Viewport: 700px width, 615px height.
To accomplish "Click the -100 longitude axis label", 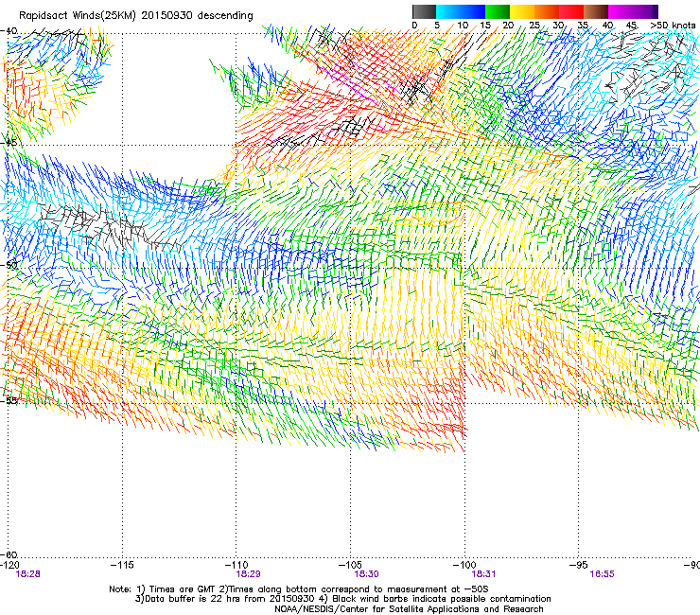I will pos(464,565).
